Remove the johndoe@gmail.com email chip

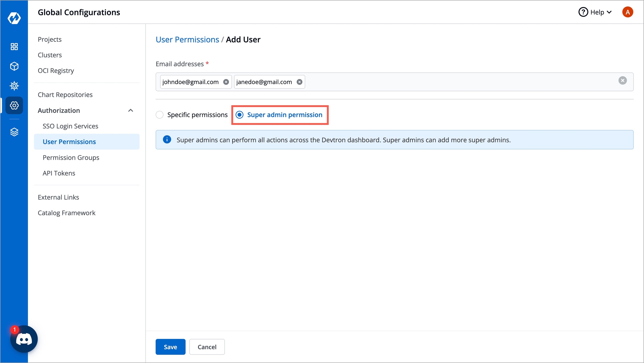226,82
